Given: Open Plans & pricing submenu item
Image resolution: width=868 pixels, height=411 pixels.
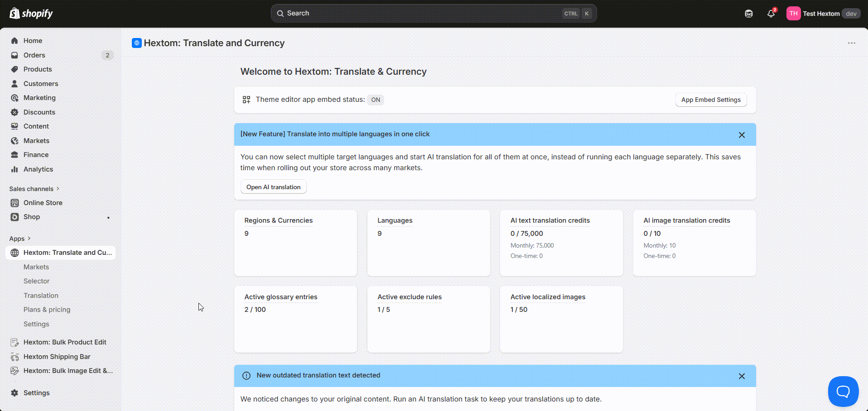Looking at the screenshot, I should pyautogui.click(x=47, y=310).
